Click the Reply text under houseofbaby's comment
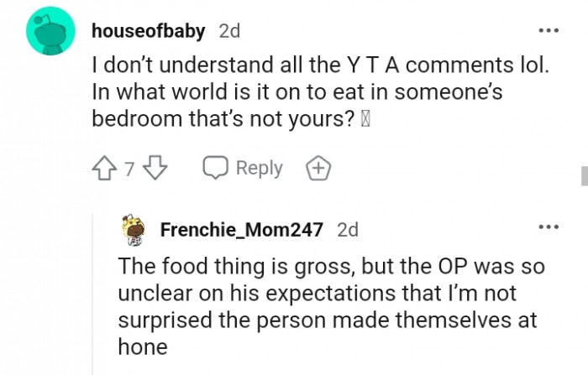 point(259,169)
